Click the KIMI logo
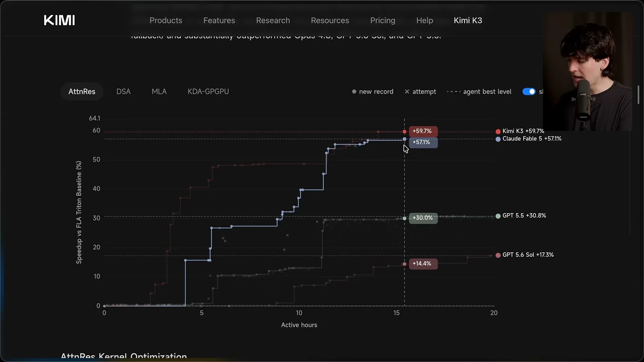 pyautogui.click(x=59, y=20)
